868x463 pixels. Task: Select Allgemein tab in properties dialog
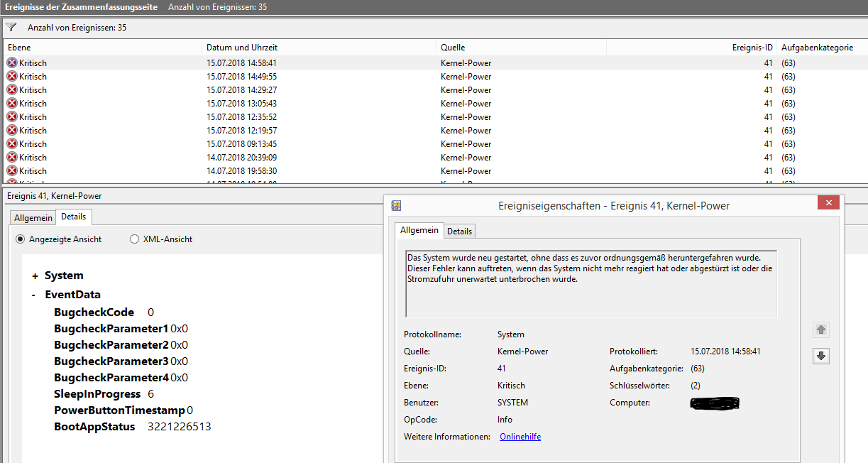419,230
